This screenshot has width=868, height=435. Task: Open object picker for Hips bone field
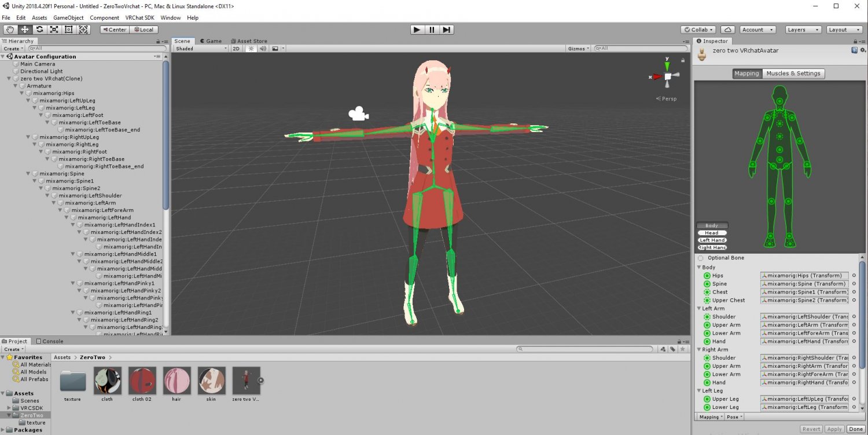pos(854,276)
